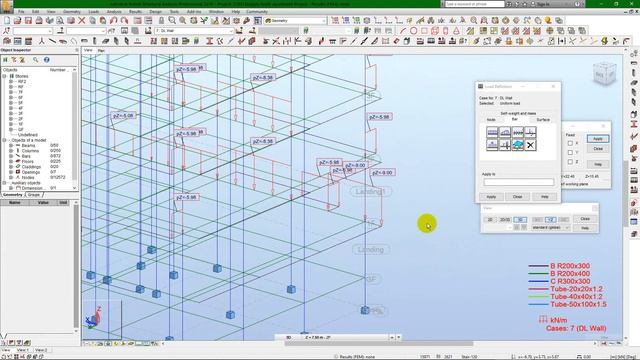Open the Results menu
640x360 pixels.
pyautogui.click(x=135, y=12)
